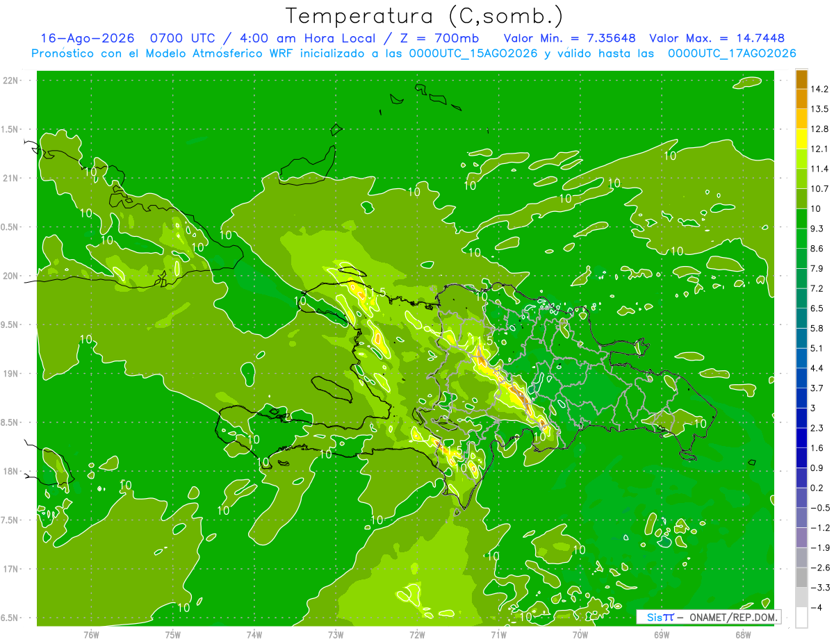Image resolution: width=834 pixels, height=644 pixels.
Task: Click the "2.3" colorbar legend value
Action: click(x=817, y=428)
